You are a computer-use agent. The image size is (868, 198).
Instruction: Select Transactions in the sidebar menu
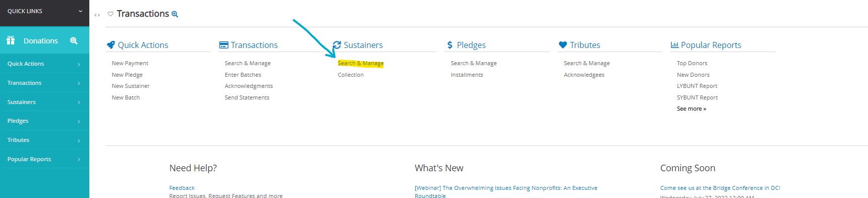point(44,83)
